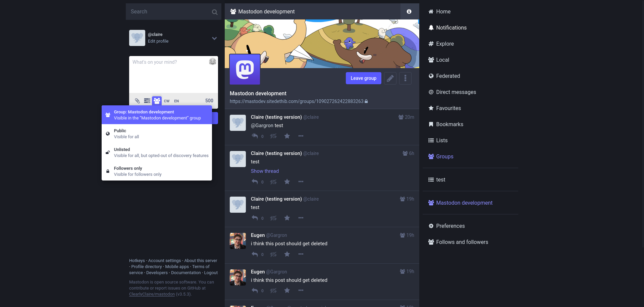Open Eugen's avatar on first post
Image resolution: width=644 pixels, height=307 pixels.
tap(238, 241)
